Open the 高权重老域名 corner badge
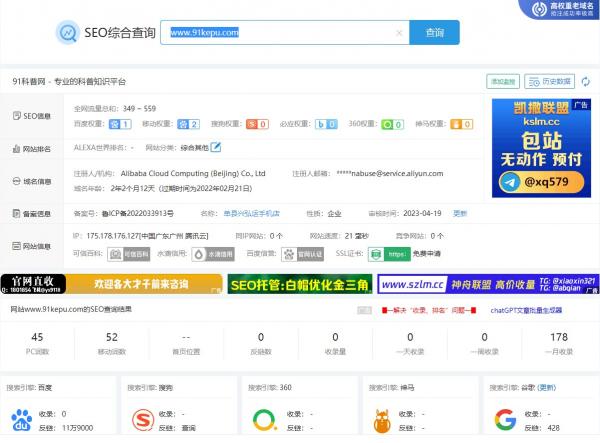This screenshot has width=600, height=443. click(561, 9)
